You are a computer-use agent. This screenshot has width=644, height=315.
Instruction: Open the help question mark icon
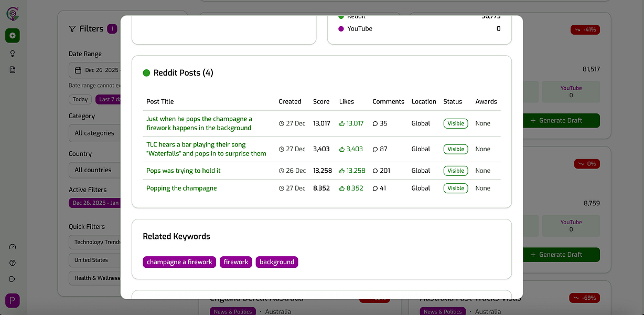click(x=13, y=263)
